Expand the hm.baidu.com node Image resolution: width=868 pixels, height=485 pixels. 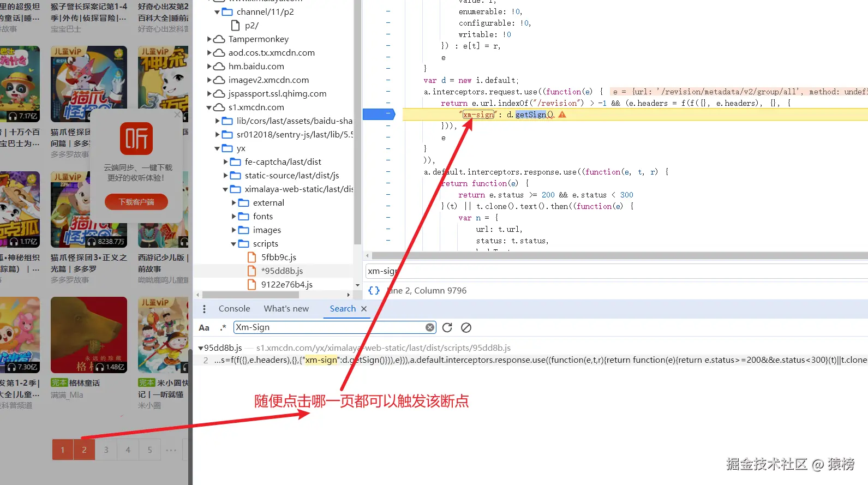point(209,66)
